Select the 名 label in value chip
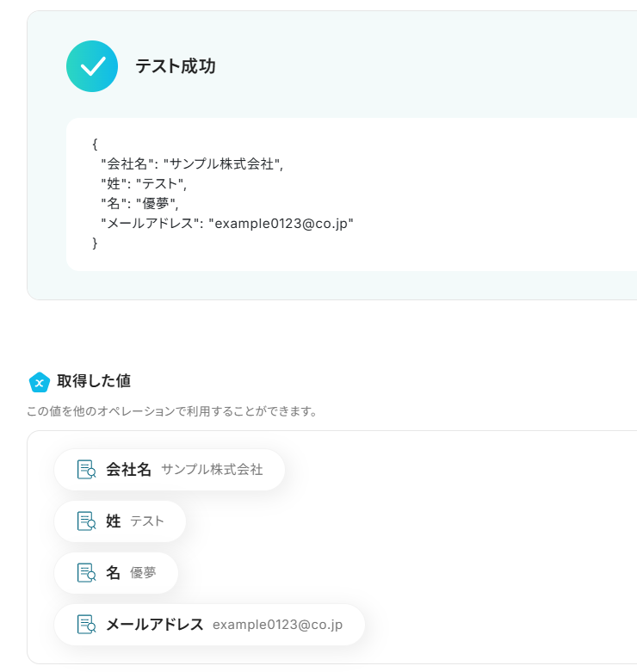This screenshot has width=637, height=672. [113, 573]
